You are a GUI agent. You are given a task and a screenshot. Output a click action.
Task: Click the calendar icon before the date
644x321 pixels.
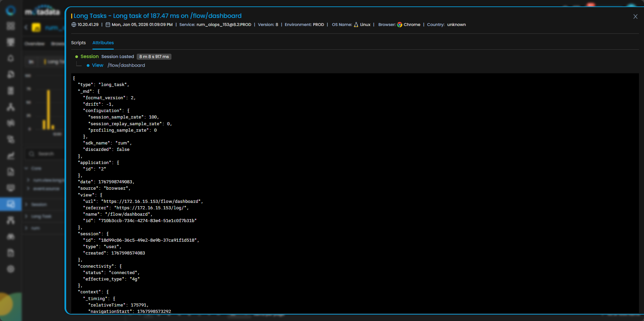coord(108,25)
